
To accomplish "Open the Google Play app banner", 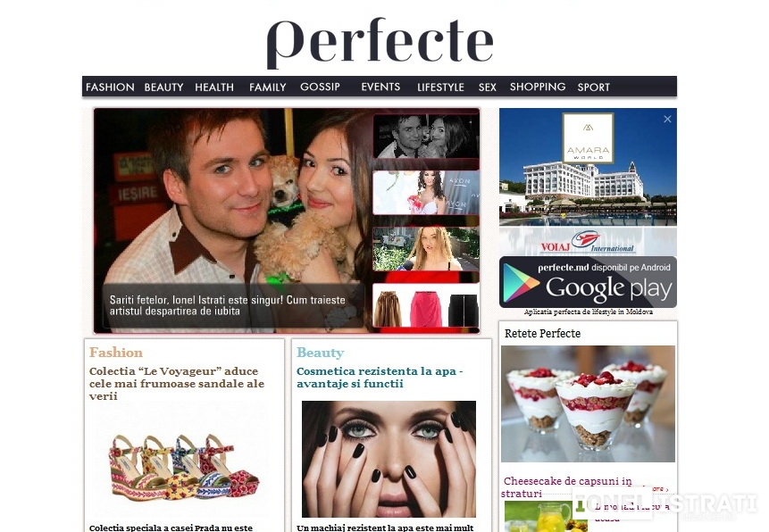I will coord(588,282).
